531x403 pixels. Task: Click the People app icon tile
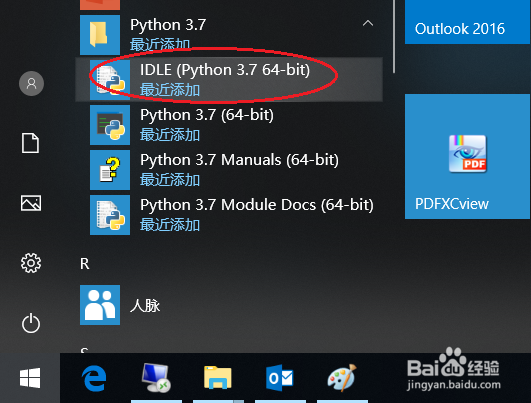[x=100, y=305]
